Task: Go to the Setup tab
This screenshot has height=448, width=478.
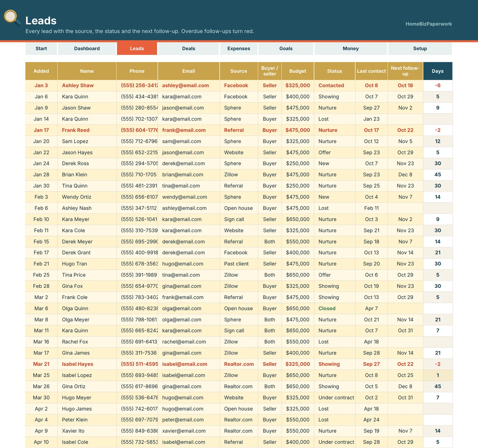Action: coord(420,49)
